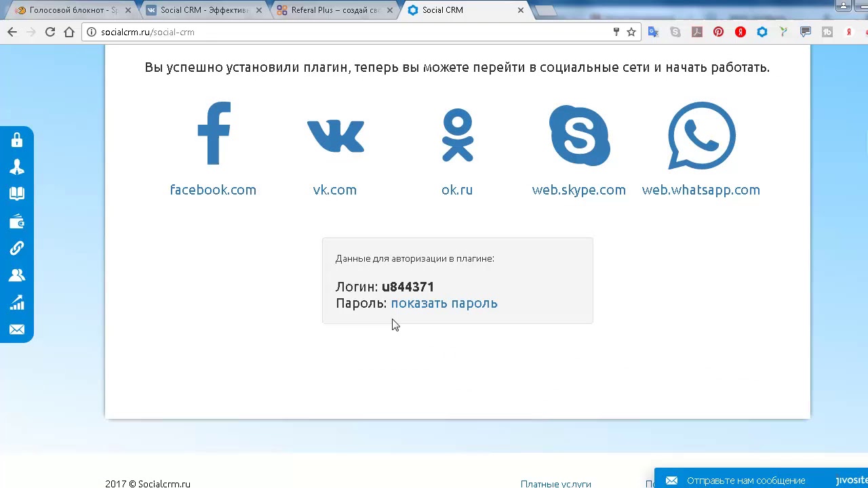
Task: Close the Голосовой блокнот tab
Action: (x=127, y=10)
